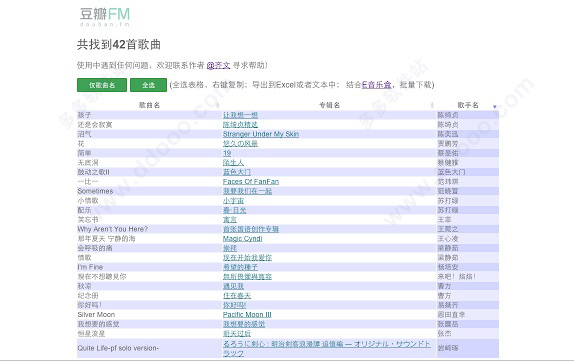The height and width of the screenshot is (361, 574).
Task: Open album link 让我想一想
Action: 240,115
